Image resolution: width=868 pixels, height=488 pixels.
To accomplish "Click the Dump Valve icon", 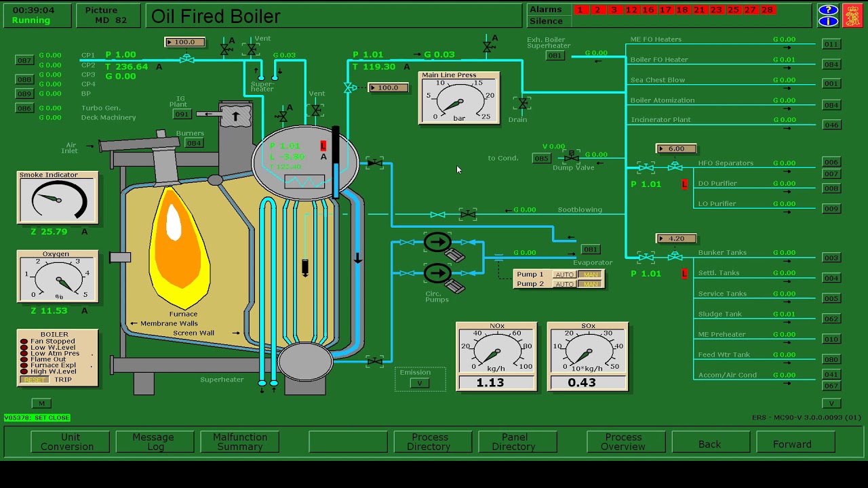I will point(572,157).
